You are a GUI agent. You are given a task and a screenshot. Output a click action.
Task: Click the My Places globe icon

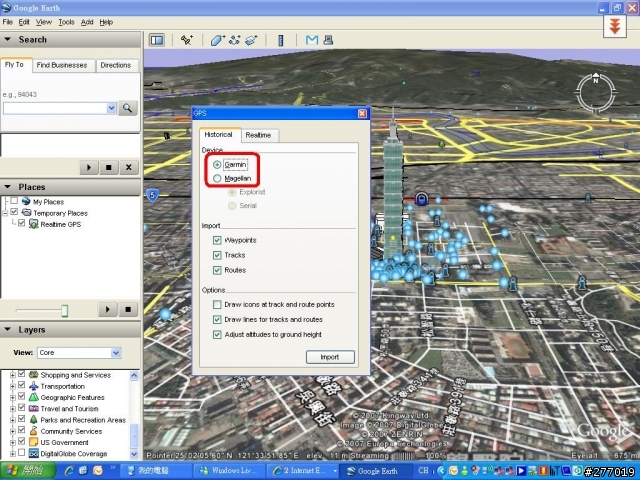pos(26,201)
